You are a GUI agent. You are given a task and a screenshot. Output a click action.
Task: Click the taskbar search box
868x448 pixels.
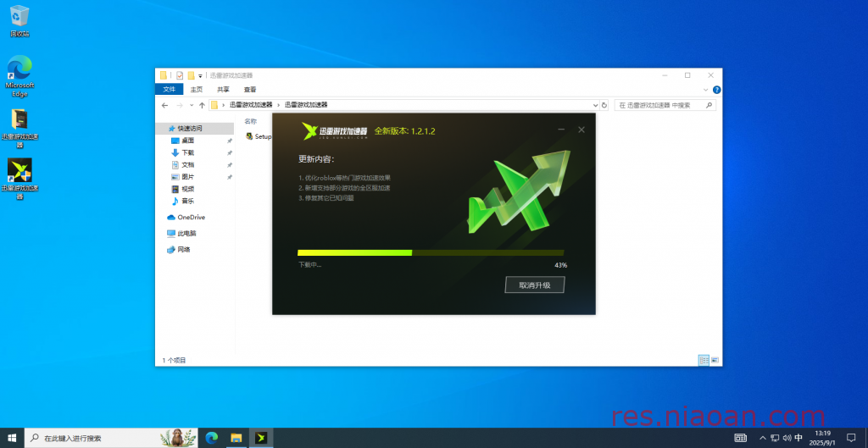(x=112, y=438)
